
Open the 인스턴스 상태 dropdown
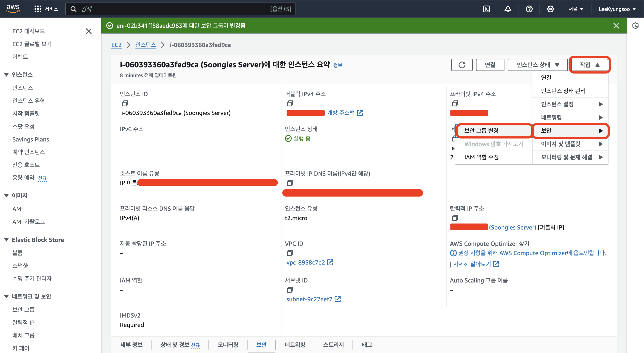point(538,65)
